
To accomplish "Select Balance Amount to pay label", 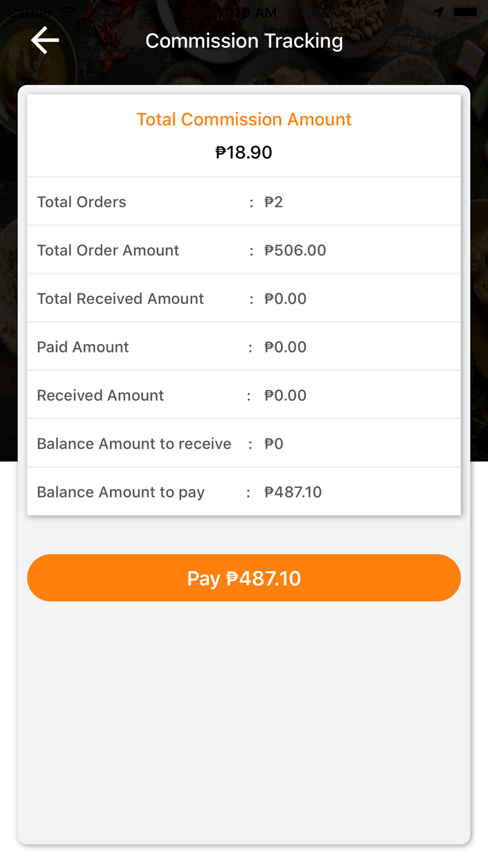I will [121, 492].
